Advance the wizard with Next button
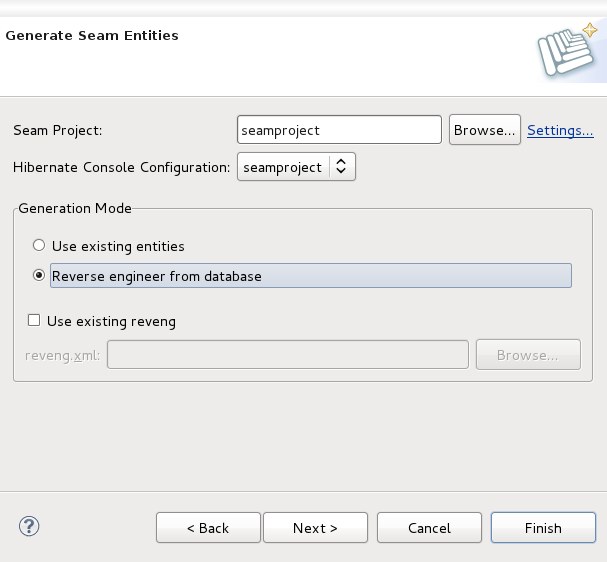The image size is (607, 562). tap(315, 528)
